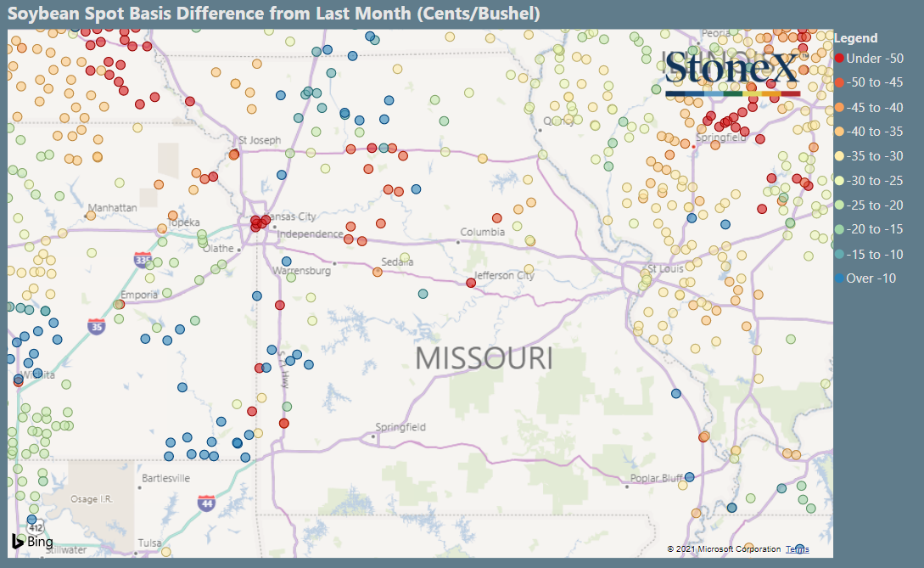Click the Legend heading
The width and height of the screenshot is (924, 568).
coord(855,38)
